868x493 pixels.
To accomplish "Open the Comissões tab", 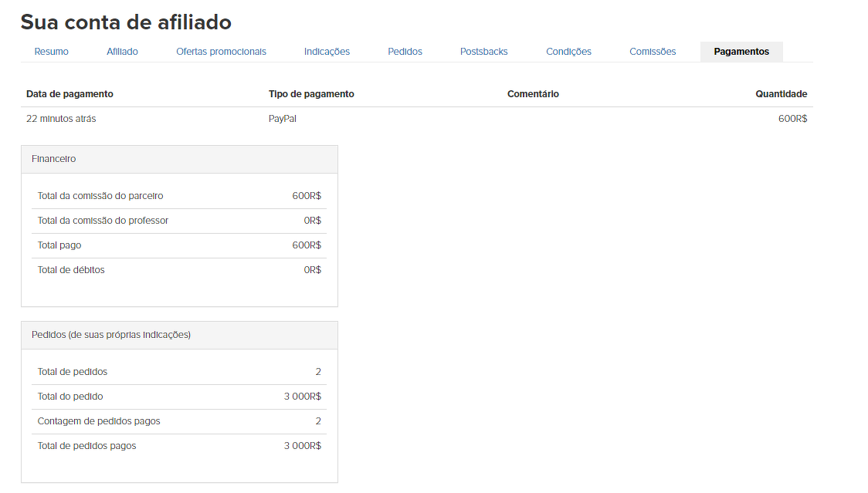I will point(653,52).
